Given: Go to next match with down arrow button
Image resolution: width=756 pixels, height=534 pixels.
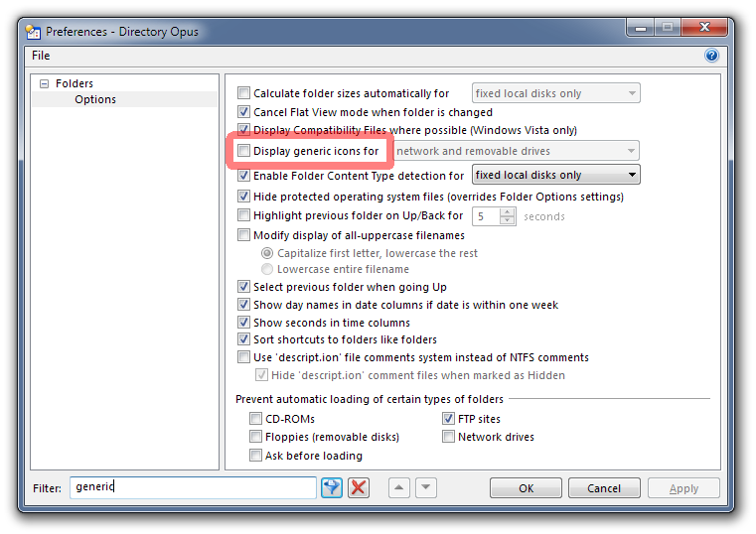Looking at the screenshot, I should tap(426, 487).
